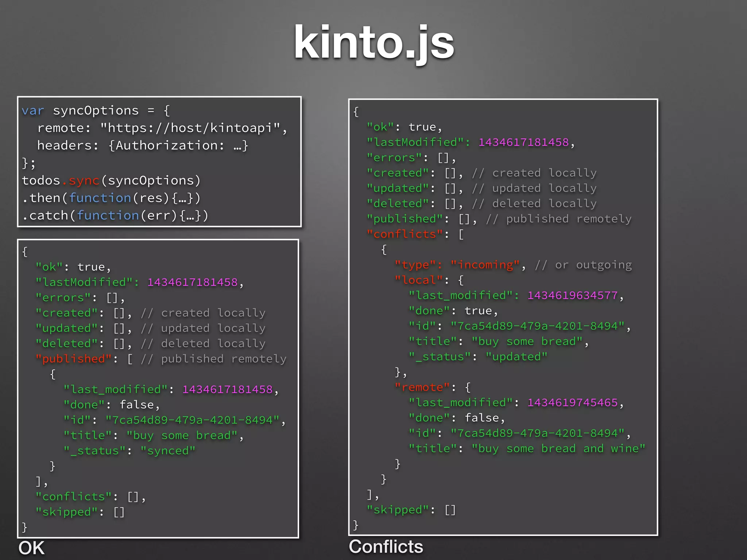
Task: Click the red "published" key in the OK panel
Action: pyautogui.click(x=73, y=359)
